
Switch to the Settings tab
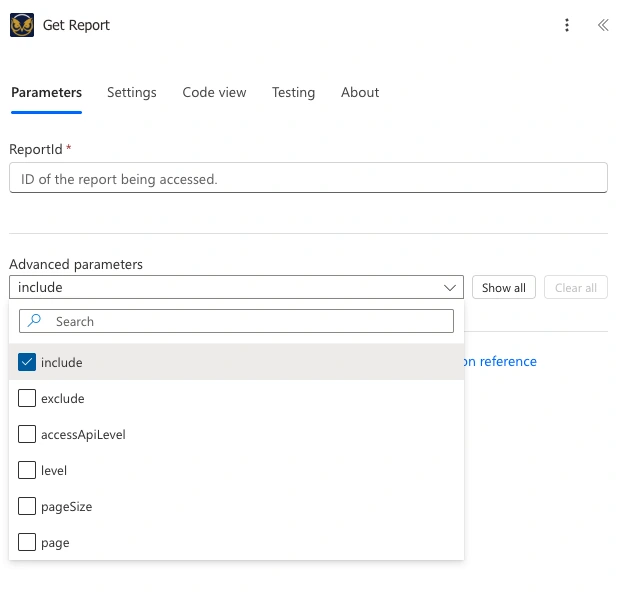(131, 92)
